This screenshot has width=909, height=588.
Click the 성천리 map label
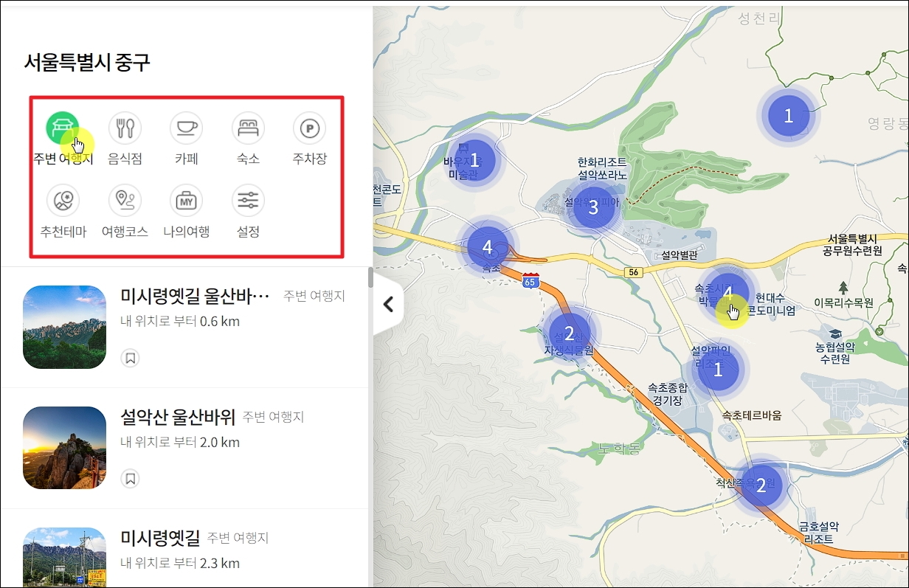pos(758,19)
